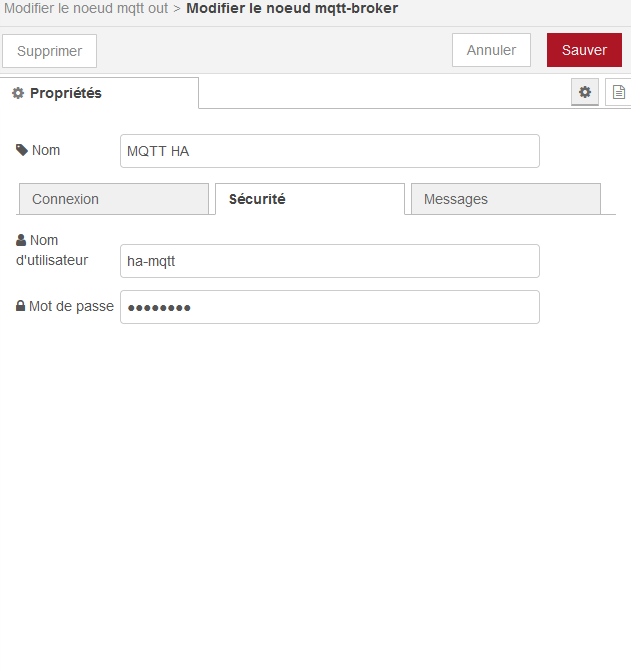Edit the username field with ha-mqtt
Viewport: 631px width, 670px height.
point(330,261)
